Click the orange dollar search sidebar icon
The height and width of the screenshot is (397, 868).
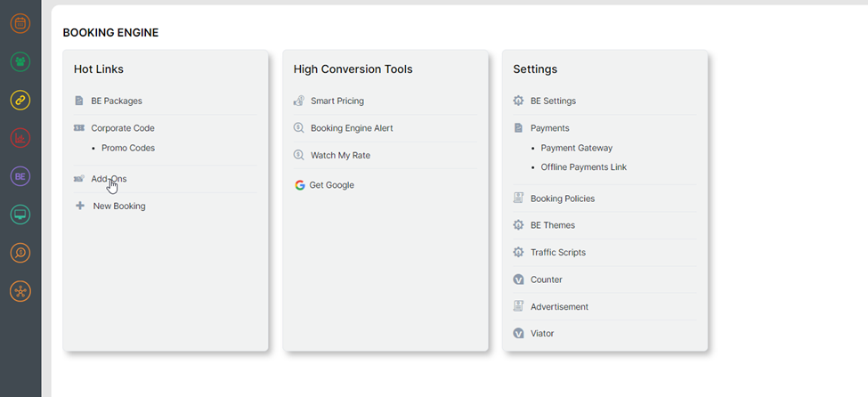click(x=20, y=253)
